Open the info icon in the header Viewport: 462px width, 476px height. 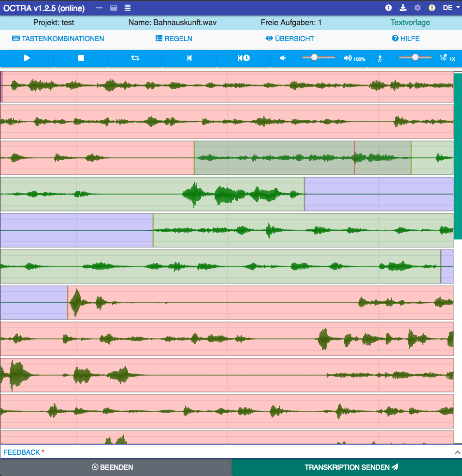(x=388, y=8)
